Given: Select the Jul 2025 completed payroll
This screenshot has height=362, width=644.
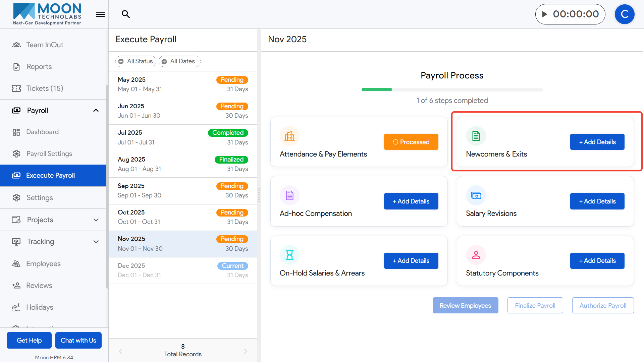Looking at the screenshot, I should [183, 137].
